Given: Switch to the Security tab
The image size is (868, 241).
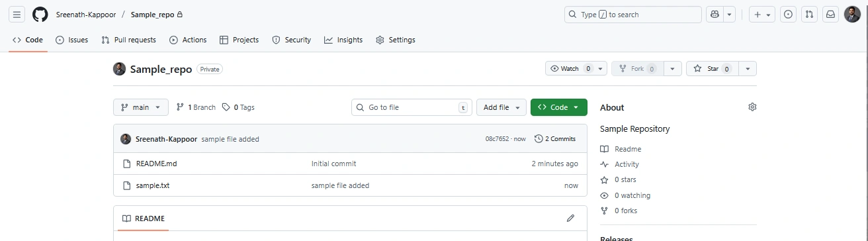Looking at the screenshot, I should [x=291, y=40].
